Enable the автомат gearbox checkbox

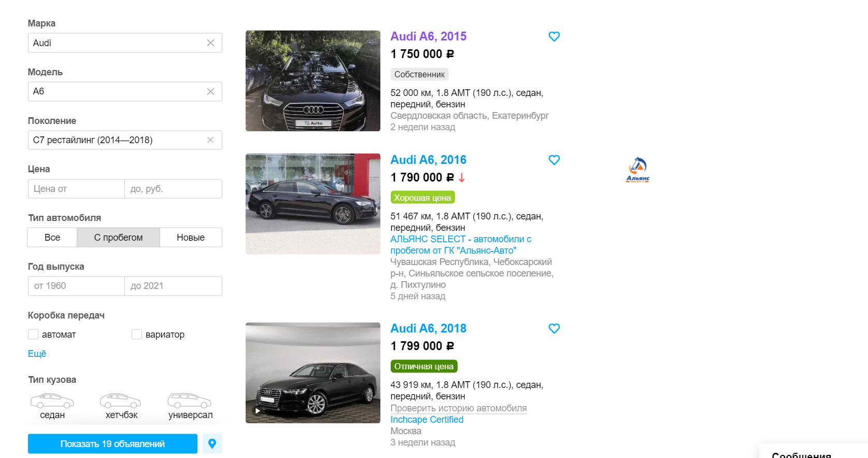click(33, 335)
